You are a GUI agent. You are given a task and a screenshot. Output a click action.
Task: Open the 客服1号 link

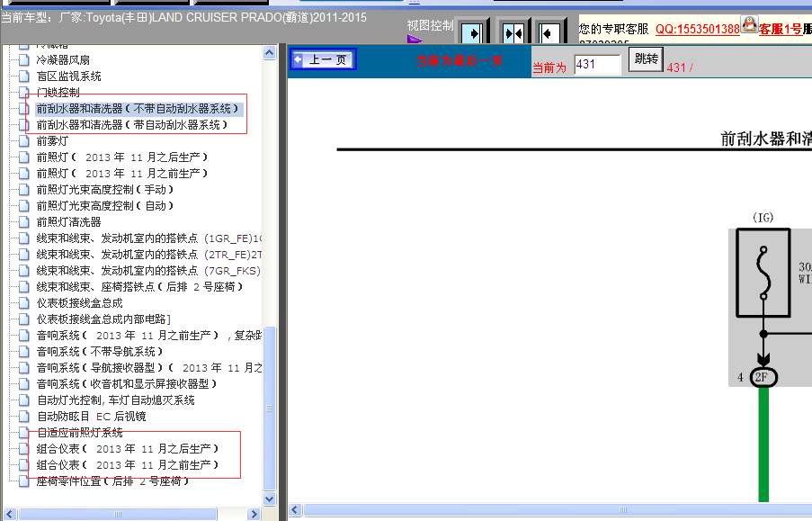[x=781, y=29]
